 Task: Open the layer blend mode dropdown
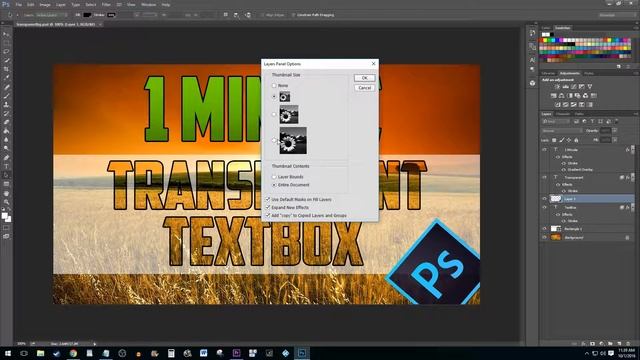562,131
